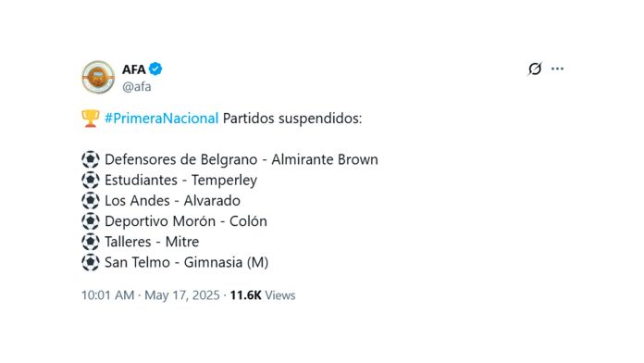The image size is (644, 363).
Task: Click the blue verified badge
Action: click(155, 69)
